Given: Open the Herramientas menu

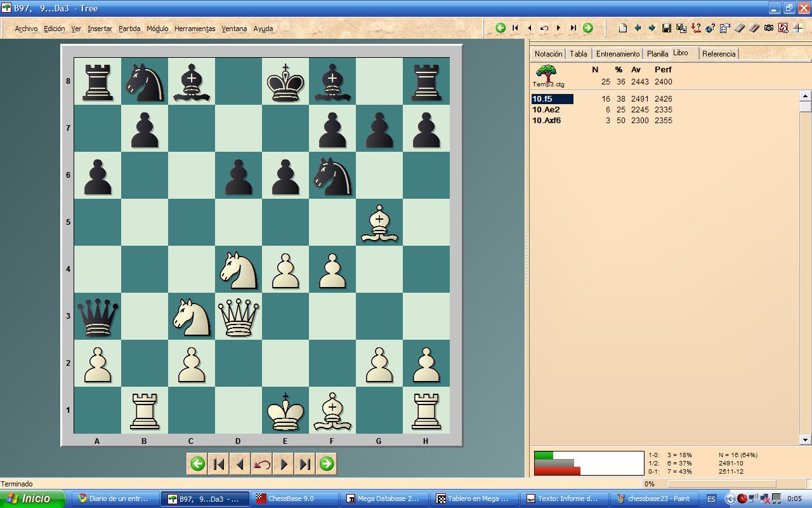Looking at the screenshot, I should tap(195, 29).
